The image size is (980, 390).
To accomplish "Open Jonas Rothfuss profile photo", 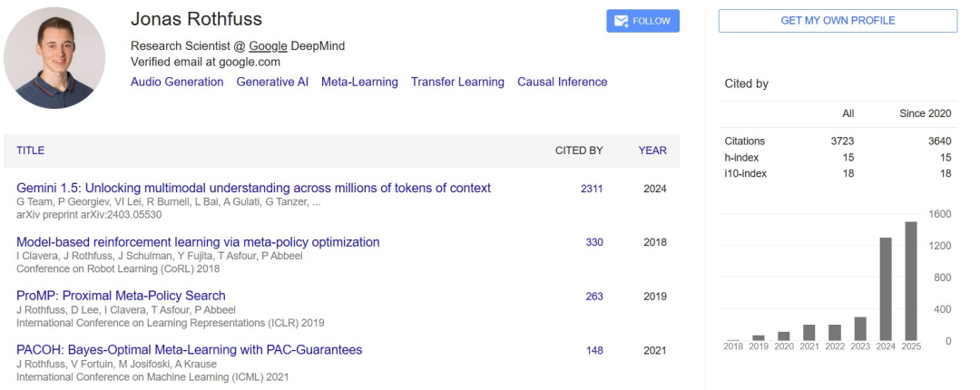I will click(x=54, y=58).
